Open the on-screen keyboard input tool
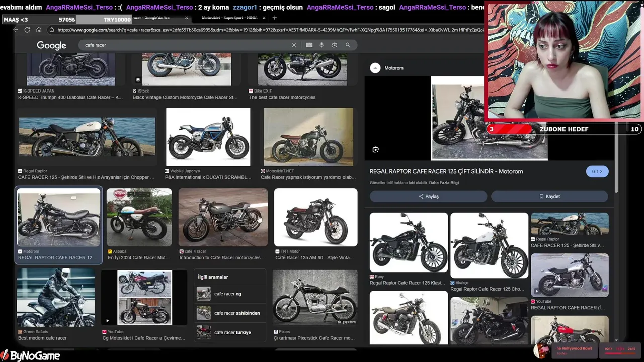 coord(309,45)
